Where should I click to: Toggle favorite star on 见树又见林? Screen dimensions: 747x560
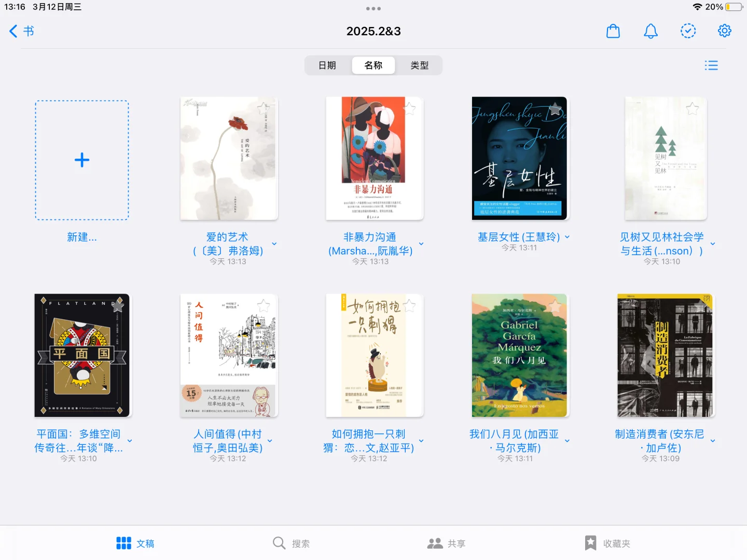pos(692,108)
